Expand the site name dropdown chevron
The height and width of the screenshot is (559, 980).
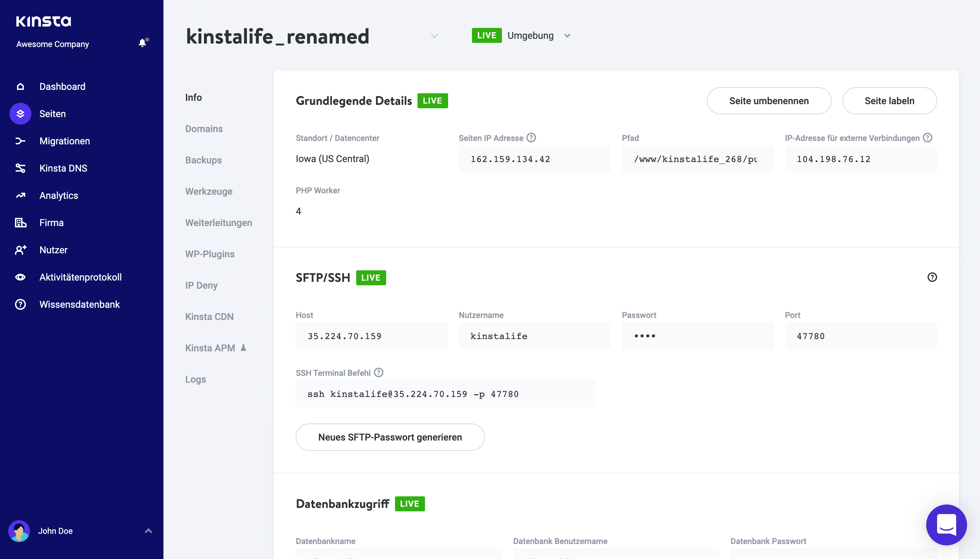tap(434, 36)
